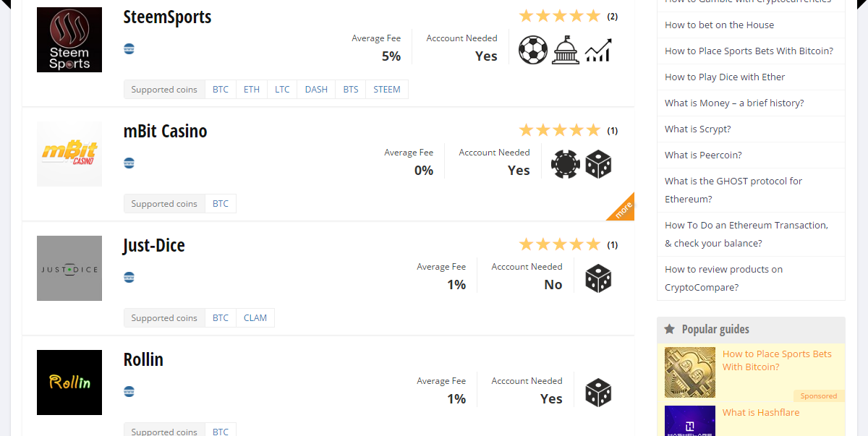Open the mBit Casino title link

[166, 131]
